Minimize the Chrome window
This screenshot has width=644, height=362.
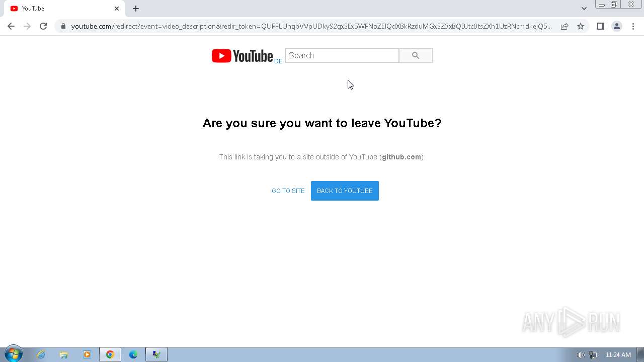601,5
